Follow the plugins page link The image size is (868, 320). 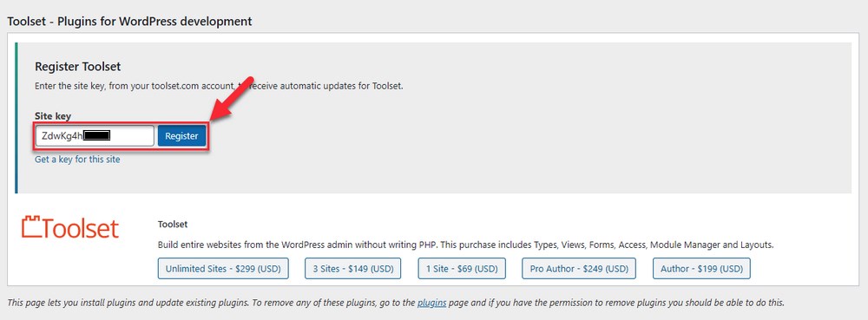[431, 303]
